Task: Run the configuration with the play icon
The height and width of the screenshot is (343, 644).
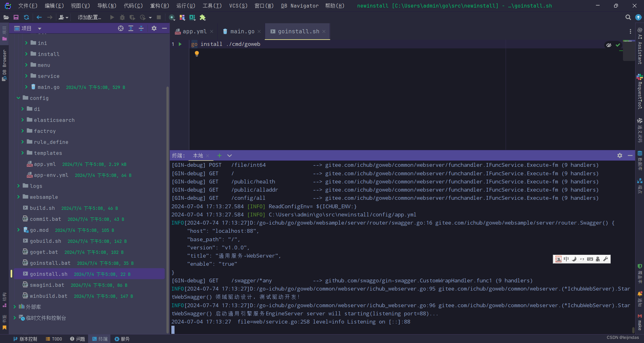Action: pyautogui.click(x=112, y=18)
